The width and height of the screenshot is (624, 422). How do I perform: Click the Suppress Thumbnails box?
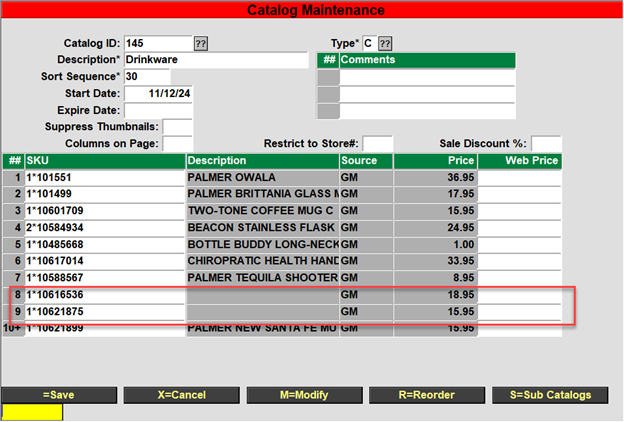coord(177,127)
